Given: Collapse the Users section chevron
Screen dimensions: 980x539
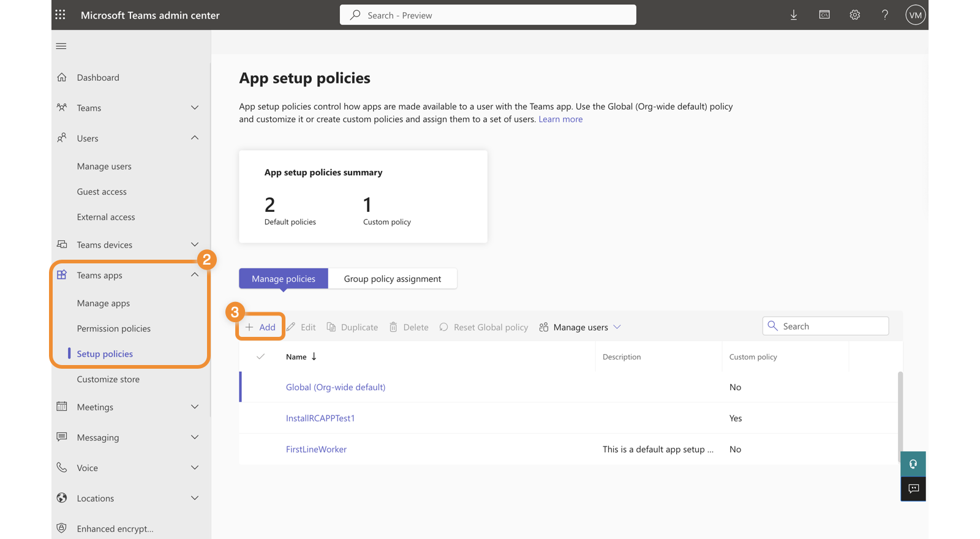Looking at the screenshot, I should click(x=195, y=138).
